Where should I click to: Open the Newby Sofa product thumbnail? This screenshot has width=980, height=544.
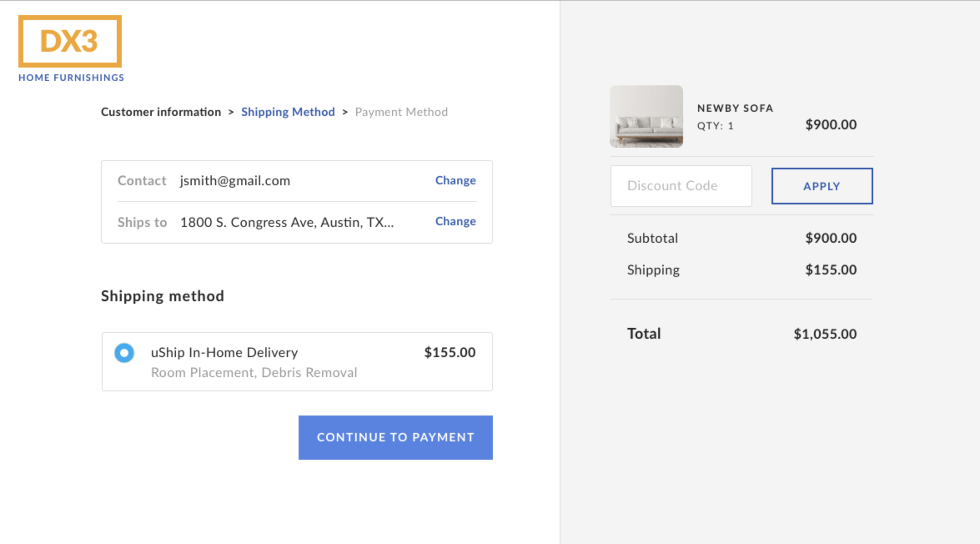click(x=646, y=116)
